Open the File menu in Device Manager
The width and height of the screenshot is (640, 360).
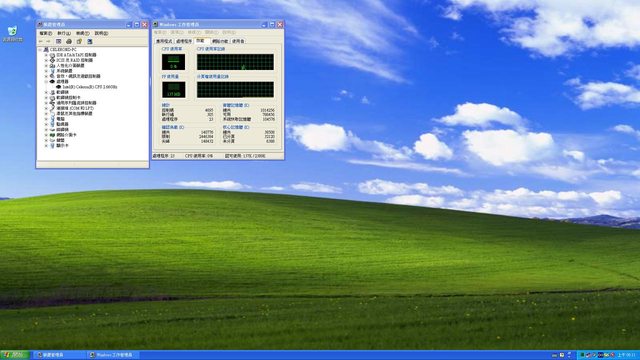(45, 33)
